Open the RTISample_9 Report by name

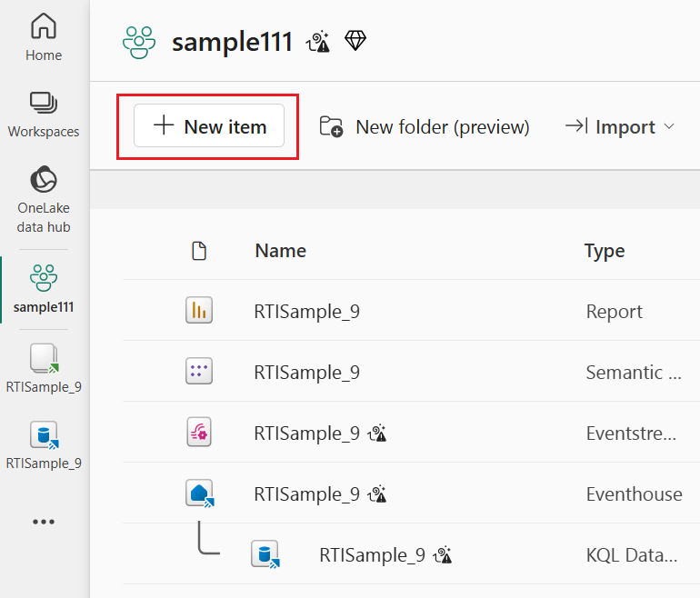pyautogui.click(x=307, y=312)
